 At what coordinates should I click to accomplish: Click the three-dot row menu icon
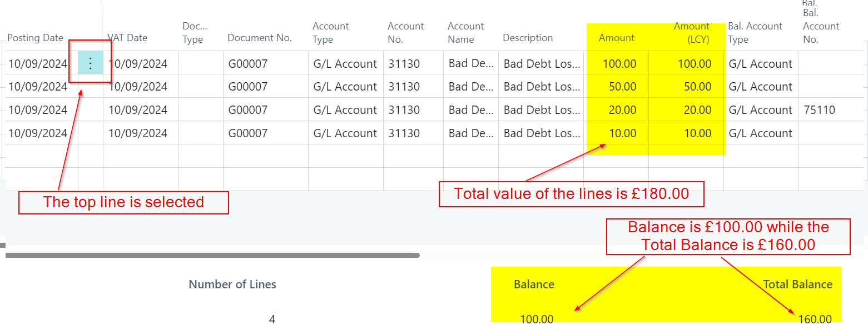(x=91, y=63)
